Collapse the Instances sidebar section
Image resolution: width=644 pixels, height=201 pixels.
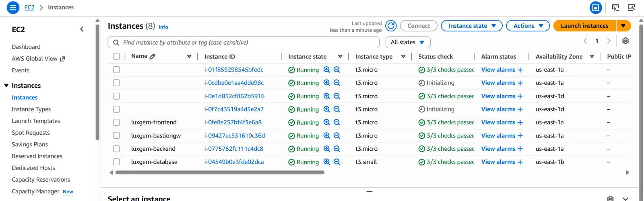[x=6, y=86]
